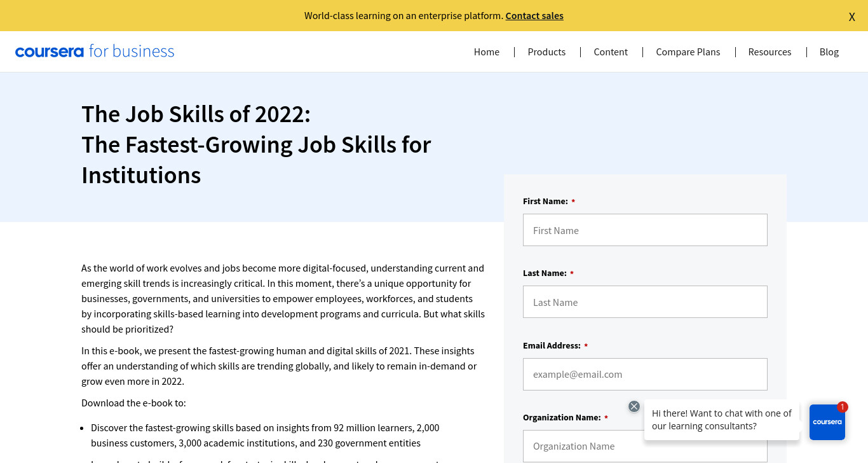Viewport: 868px width, 463px height.
Task: Visit the Blog link
Action: 829,52
